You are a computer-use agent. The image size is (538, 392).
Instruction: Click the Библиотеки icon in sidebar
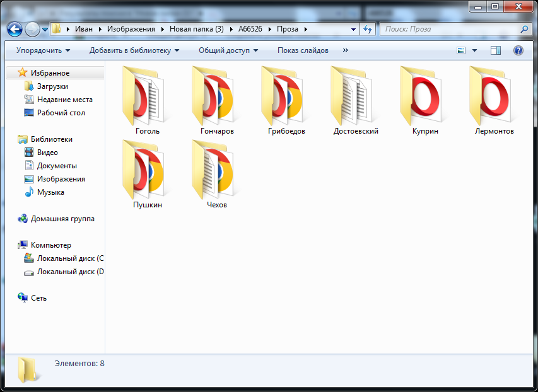(x=23, y=139)
